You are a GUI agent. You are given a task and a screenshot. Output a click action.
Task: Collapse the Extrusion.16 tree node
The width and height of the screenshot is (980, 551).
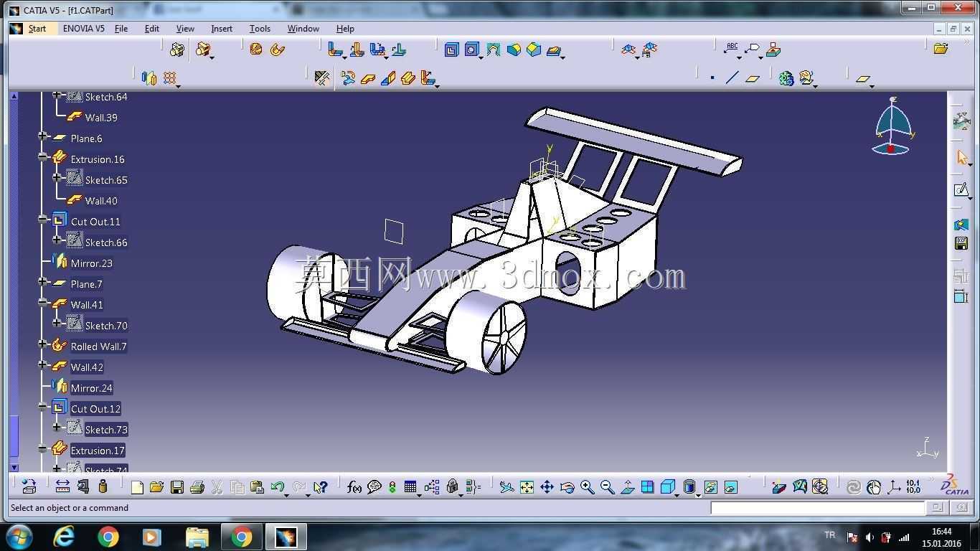point(43,156)
